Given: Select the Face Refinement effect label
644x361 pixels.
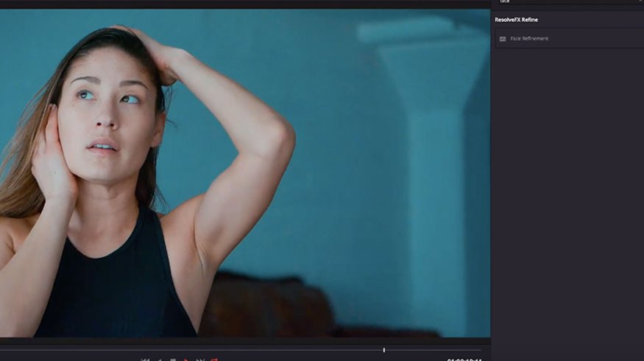Looking at the screenshot, I should pyautogui.click(x=529, y=39).
